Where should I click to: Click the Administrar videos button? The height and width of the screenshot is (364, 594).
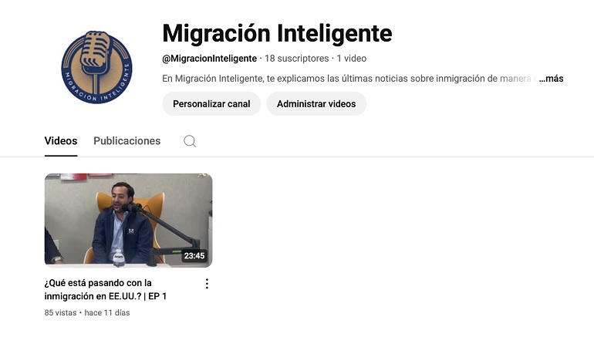316,104
